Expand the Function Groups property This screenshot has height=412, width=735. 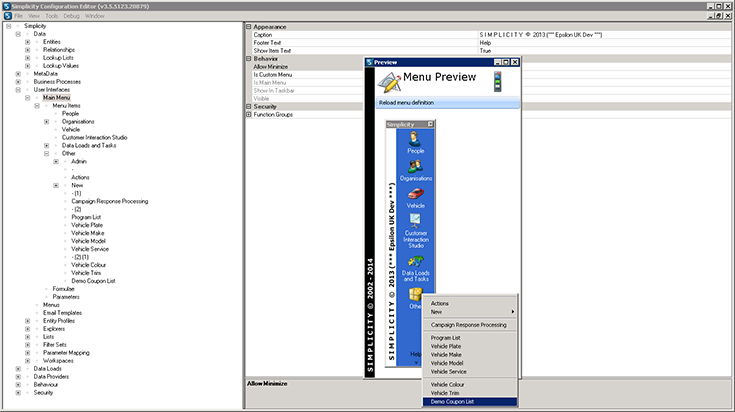pos(249,114)
